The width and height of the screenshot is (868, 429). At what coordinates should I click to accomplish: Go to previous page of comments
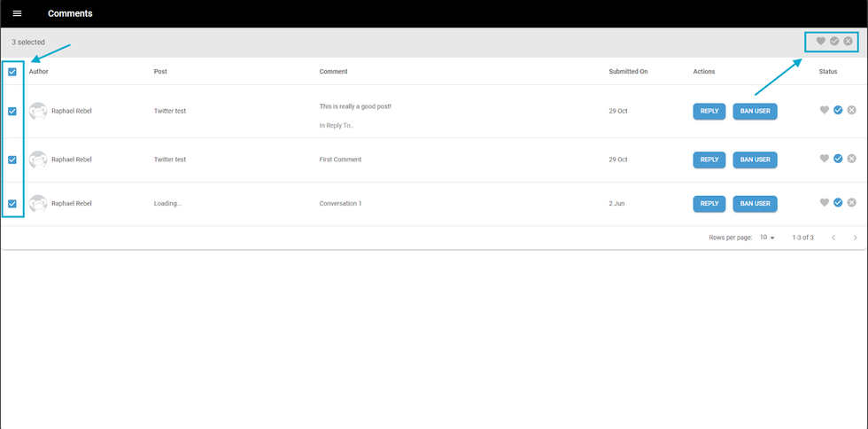833,238
